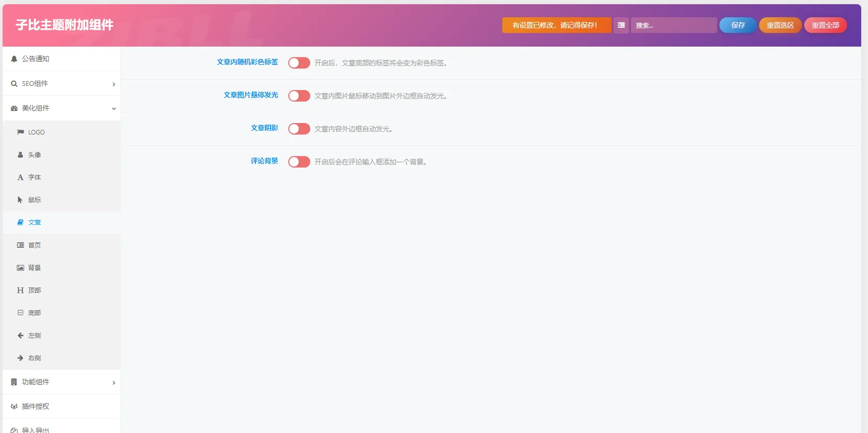Viewport: 868px width, 433px height.
Task: Click the 重置全部 button
Action: coord(826,25)
